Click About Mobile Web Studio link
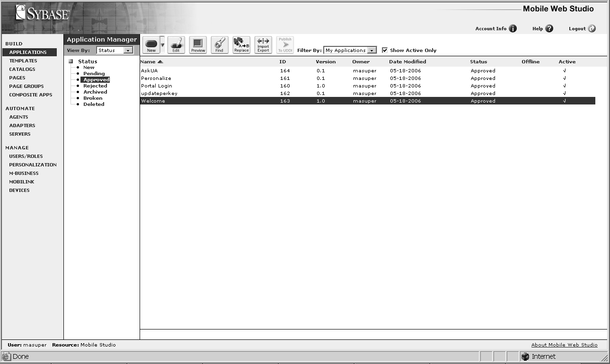This screenshot has width=610, height=364. pyautogui.click(x=565, y=345)
